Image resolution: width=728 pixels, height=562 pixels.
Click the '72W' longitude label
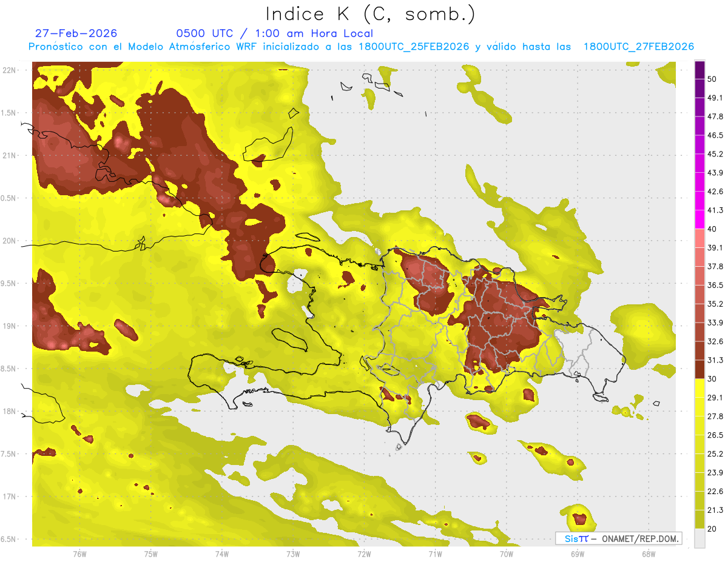pyautogui.click(x=364, y=554)
